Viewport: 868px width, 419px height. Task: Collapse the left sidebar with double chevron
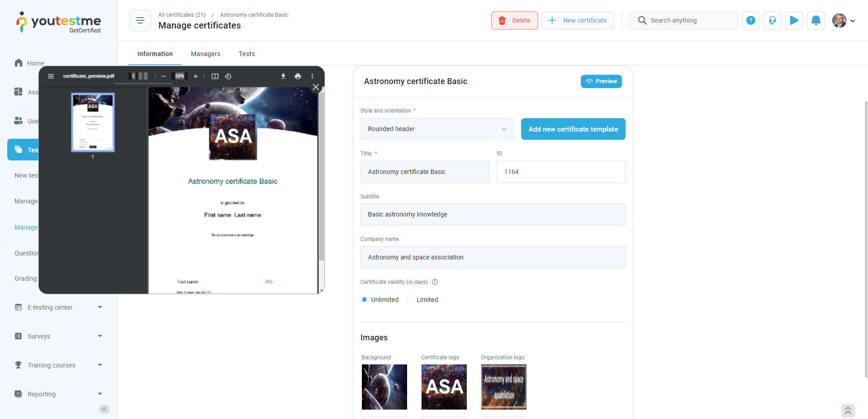104,410
